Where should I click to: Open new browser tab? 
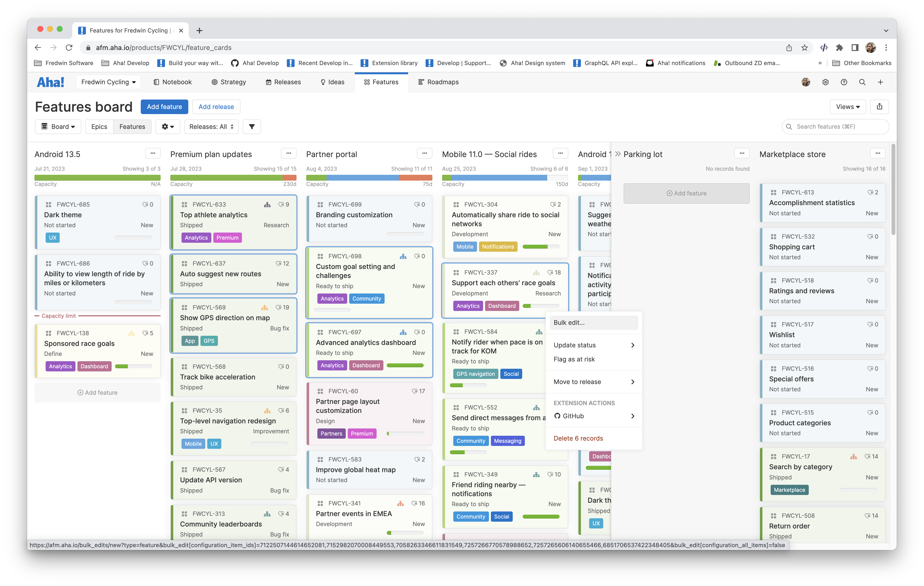(x=199, y=31)
